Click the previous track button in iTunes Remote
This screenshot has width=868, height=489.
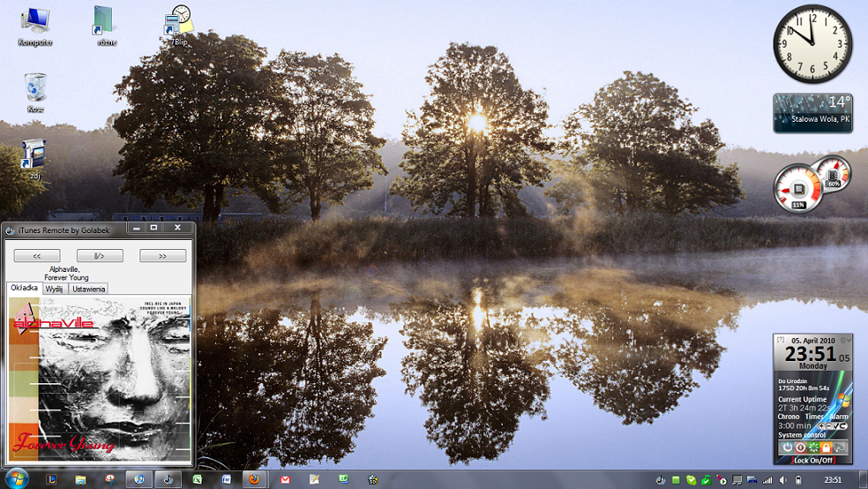38,256
